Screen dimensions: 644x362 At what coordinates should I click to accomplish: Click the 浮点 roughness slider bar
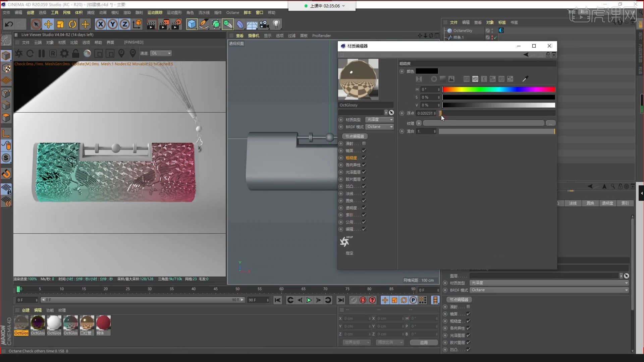coord(497,113)
